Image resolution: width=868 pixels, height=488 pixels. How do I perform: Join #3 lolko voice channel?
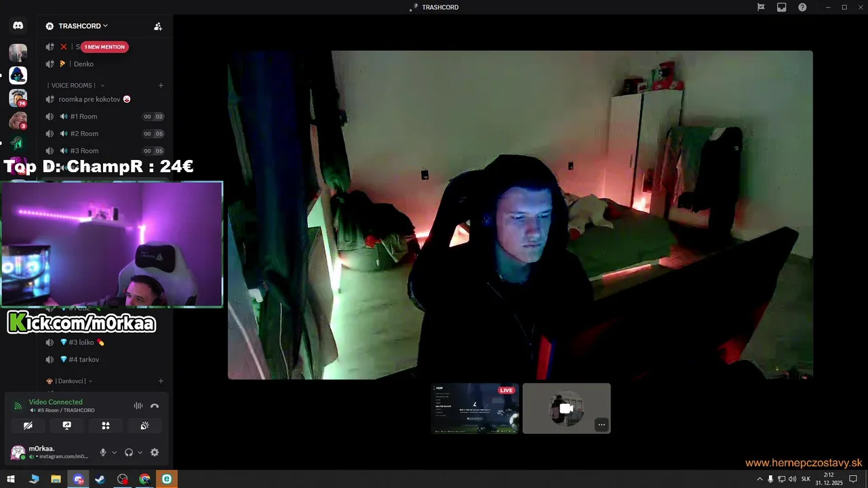point(105,342)
